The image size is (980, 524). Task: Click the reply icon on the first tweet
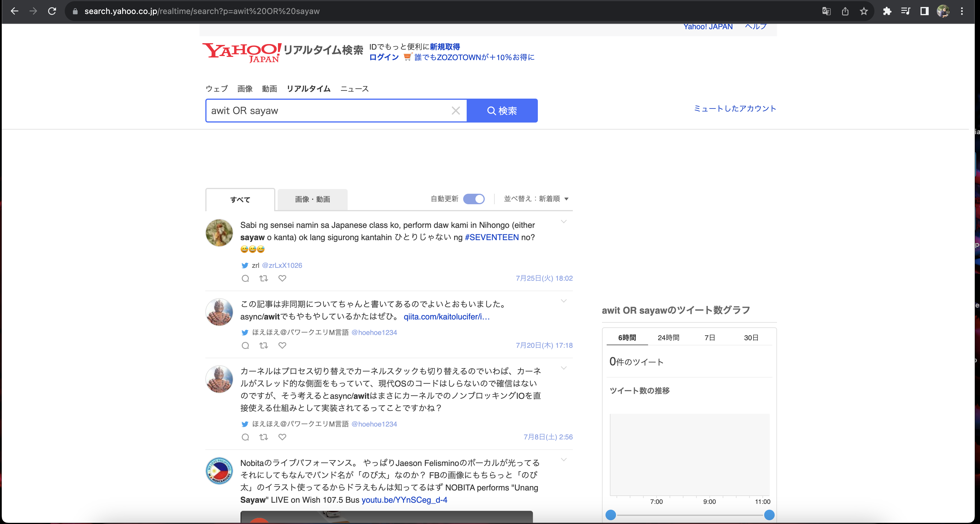pyautogui.click(x=245, y=278)
